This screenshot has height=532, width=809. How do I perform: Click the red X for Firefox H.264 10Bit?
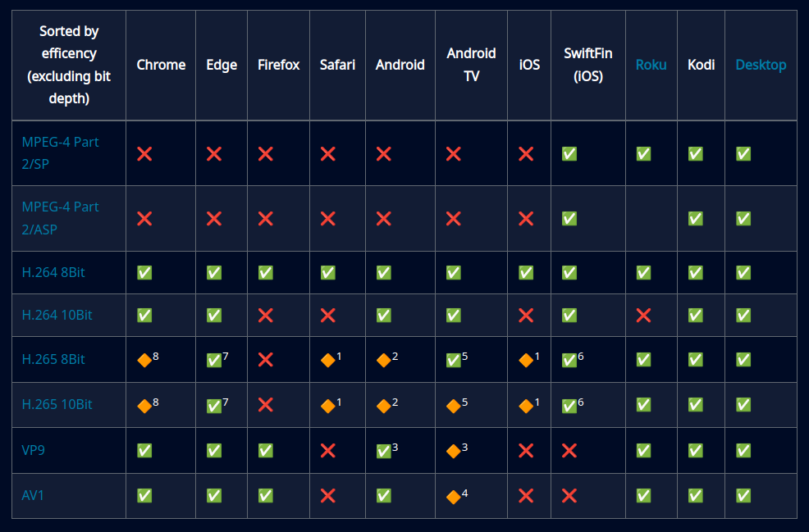click(265, 316)
